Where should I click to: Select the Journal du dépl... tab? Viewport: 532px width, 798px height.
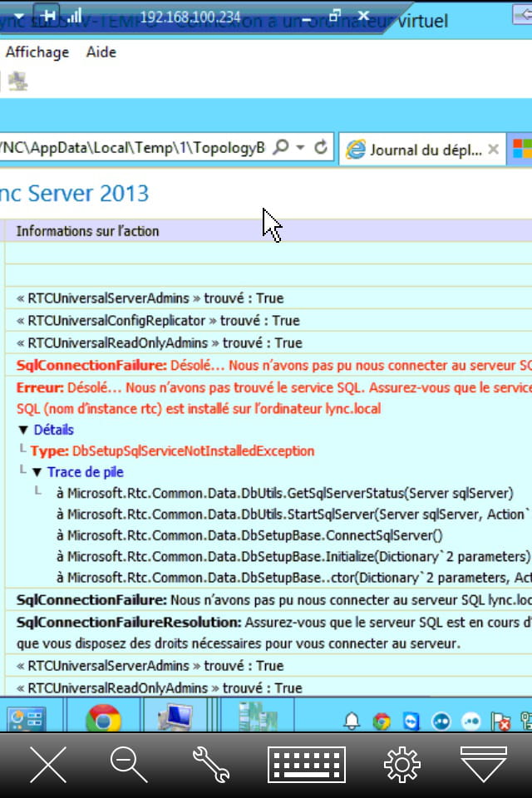coord(422,150)
